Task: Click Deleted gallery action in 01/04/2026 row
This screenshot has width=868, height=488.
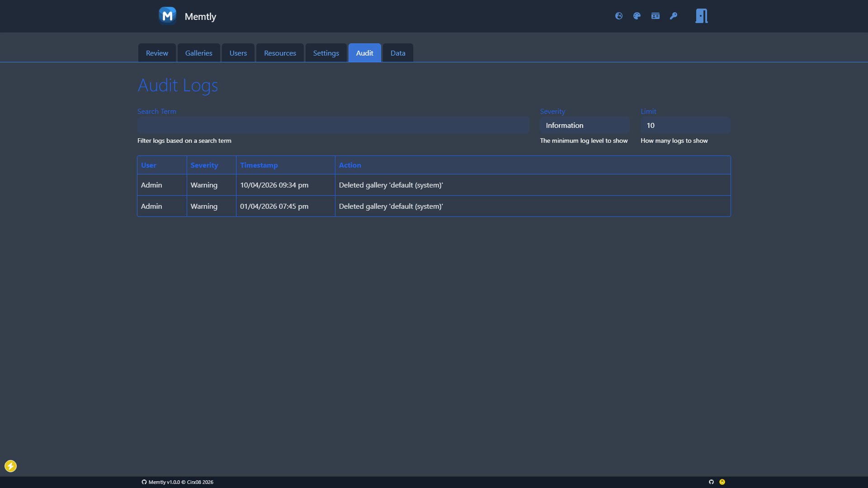Action: [391, 206]
